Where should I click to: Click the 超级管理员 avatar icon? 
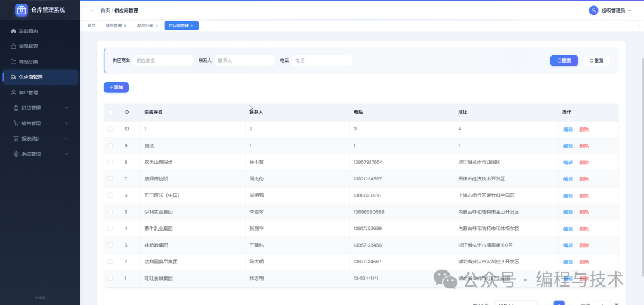pyautogui.click(x=593, y=10)
